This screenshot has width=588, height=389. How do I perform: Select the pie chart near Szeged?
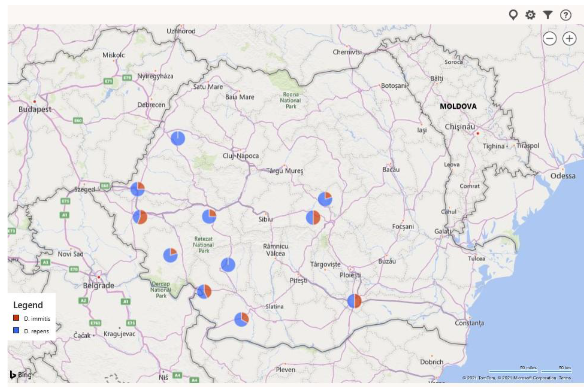137,189
